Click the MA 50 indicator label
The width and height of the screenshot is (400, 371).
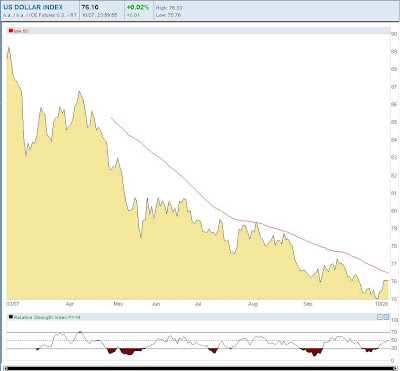coord(21,31)
